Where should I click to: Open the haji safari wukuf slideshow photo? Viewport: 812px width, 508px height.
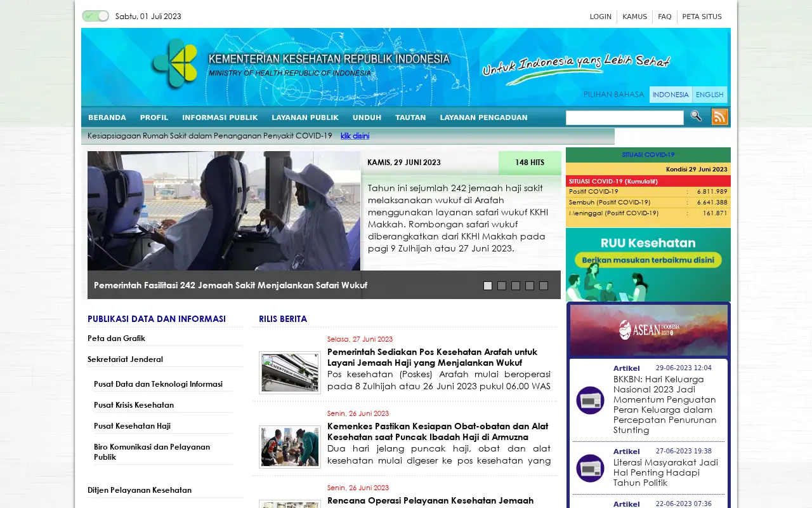click(224, 211)
